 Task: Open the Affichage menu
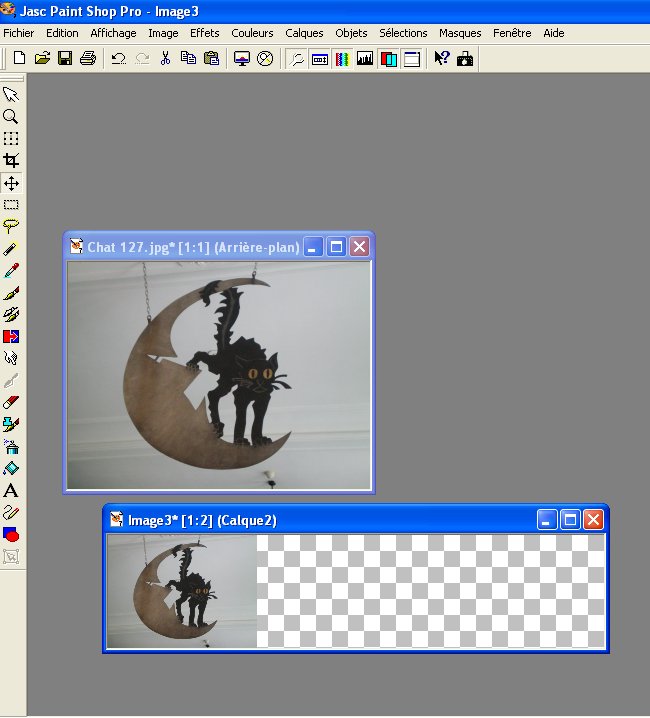pyautogui.click(x=113, y=33)
